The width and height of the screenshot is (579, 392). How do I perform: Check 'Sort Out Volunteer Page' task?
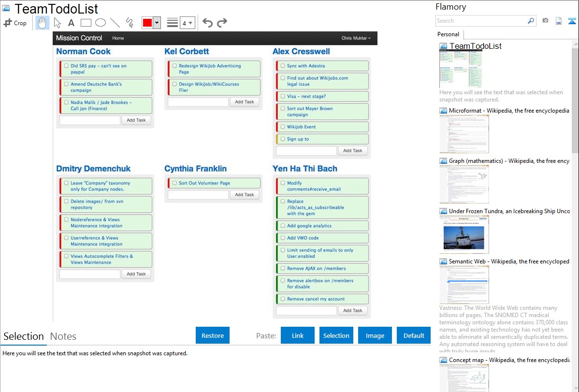174,183
